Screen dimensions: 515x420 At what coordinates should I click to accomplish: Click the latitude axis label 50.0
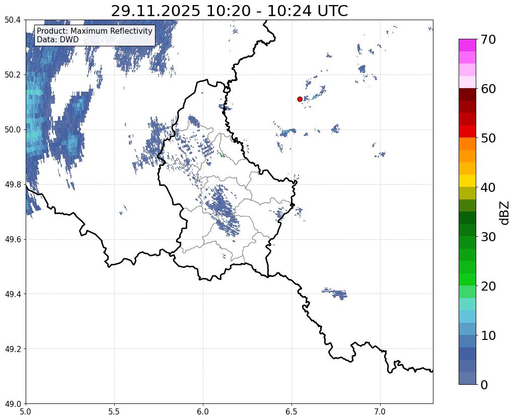(x=13, y=130)
